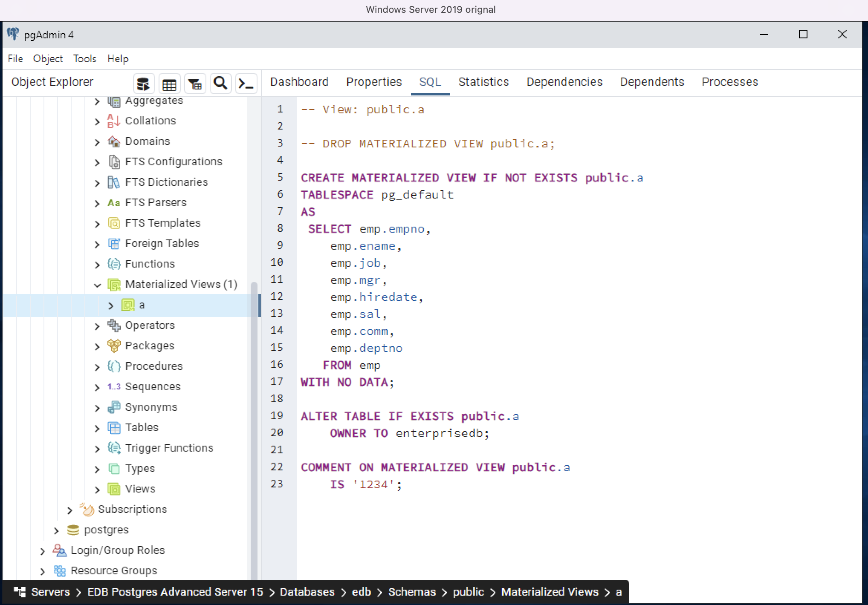Click Schemas in the breadcrumb bar
The image size is (868, 605).
point(412,592)
